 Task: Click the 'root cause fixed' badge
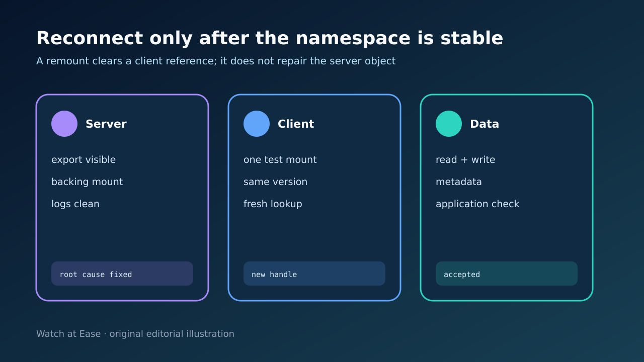click(x=122, y=274)
